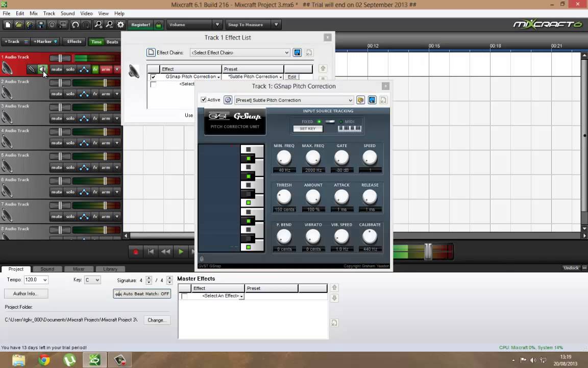The height and width of the screenshot is (368, 588).
Task: Open the GSnap preset dropdown
Action: pyautogui.click(x=293, y=100)
